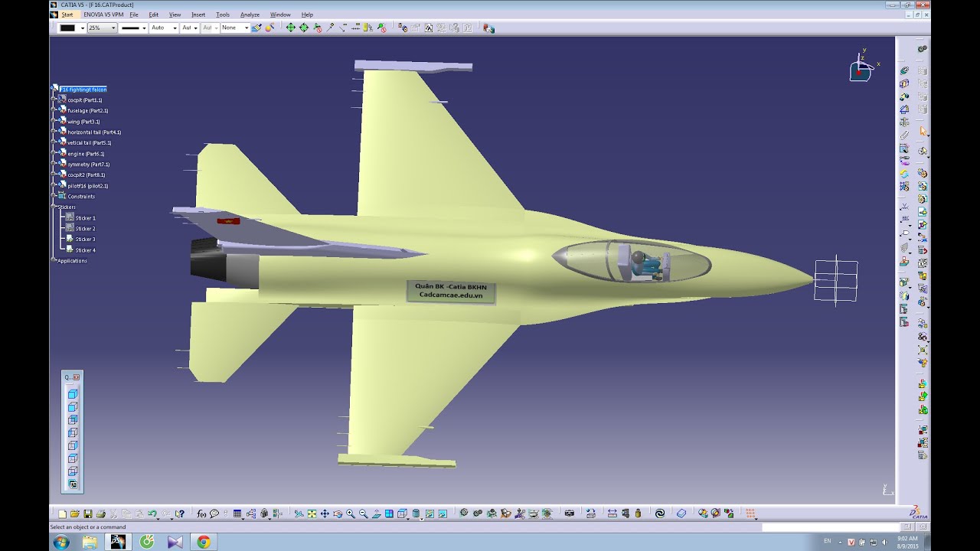The height and width of the screenshot is (551, 980).
Task: Select seventh view mode in Q... palette
Action: pyautogui.click(x=73, y=471)
